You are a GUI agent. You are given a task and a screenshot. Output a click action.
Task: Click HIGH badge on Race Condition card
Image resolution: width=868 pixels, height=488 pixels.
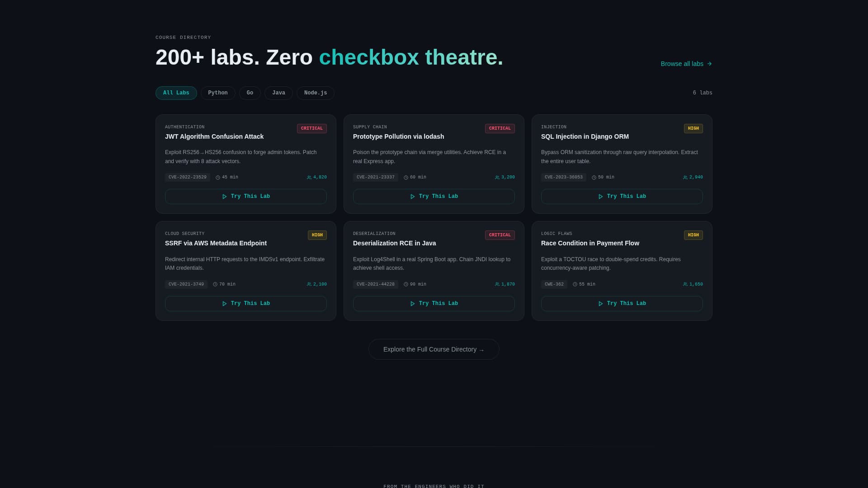click(x=693, y=235)
